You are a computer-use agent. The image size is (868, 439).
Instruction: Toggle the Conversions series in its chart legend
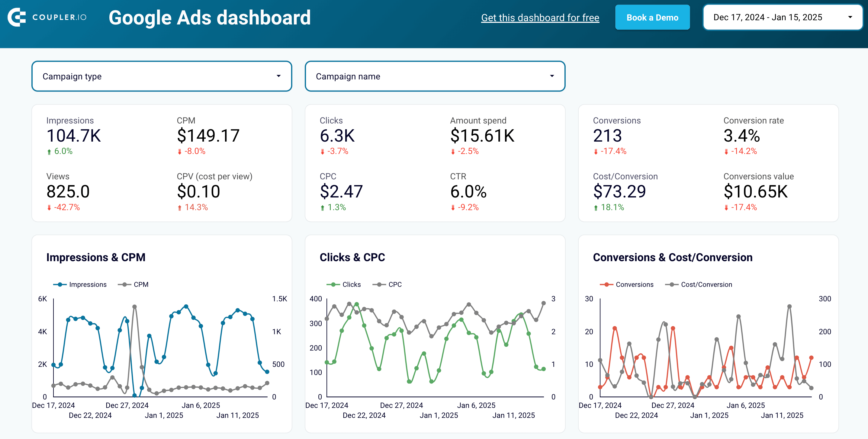(x=627, y=284)
